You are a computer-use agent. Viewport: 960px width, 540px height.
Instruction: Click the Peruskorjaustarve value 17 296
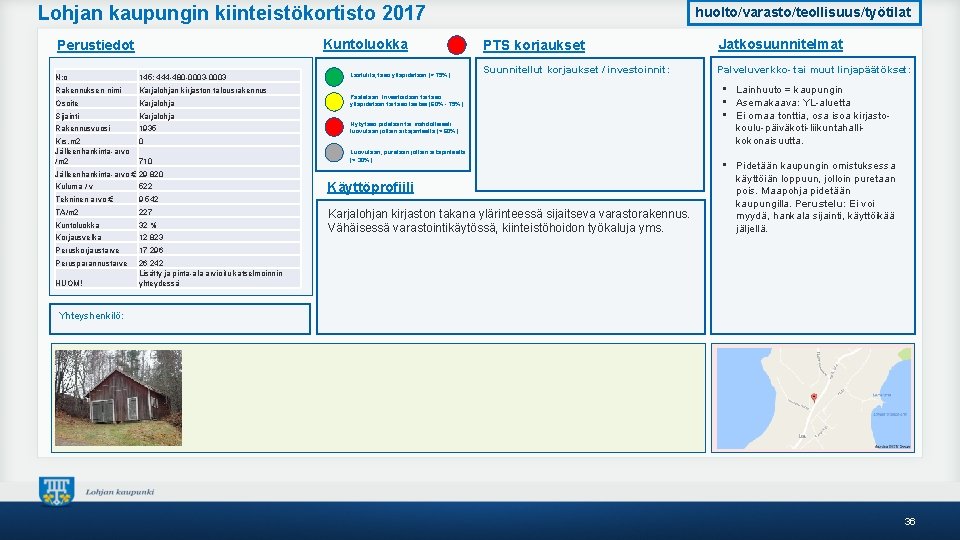click(151, 250)
